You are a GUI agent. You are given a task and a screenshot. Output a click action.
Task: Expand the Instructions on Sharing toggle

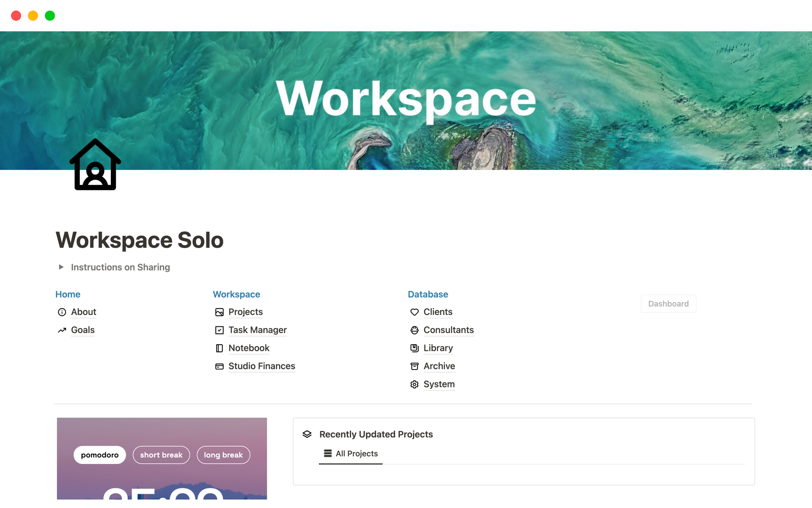tap(61, 267)
